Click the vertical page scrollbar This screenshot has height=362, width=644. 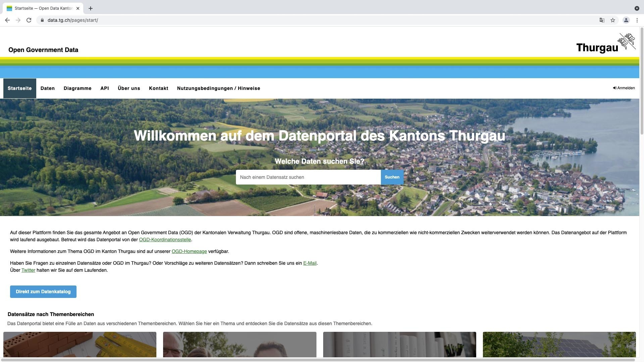(x=642, y=82)
